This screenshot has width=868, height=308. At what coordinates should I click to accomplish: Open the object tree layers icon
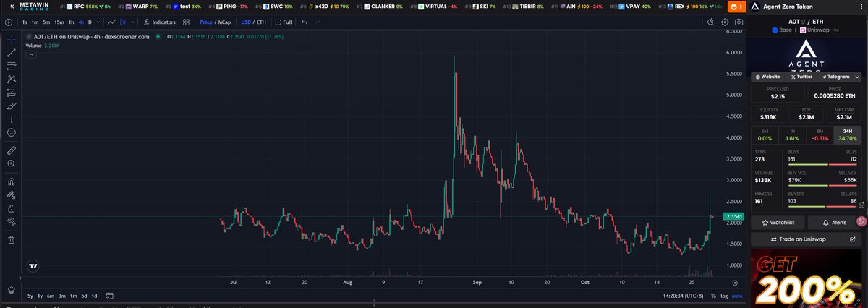coord(12,289)
